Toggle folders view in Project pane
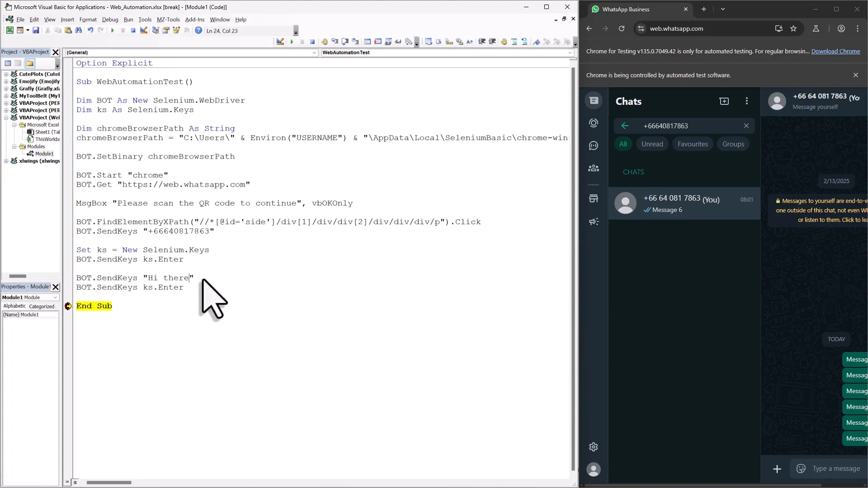 [30, 63]
